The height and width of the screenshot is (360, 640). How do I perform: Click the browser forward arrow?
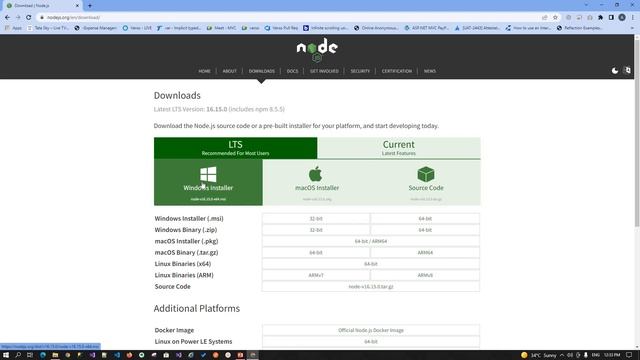[x=18, y=17]
